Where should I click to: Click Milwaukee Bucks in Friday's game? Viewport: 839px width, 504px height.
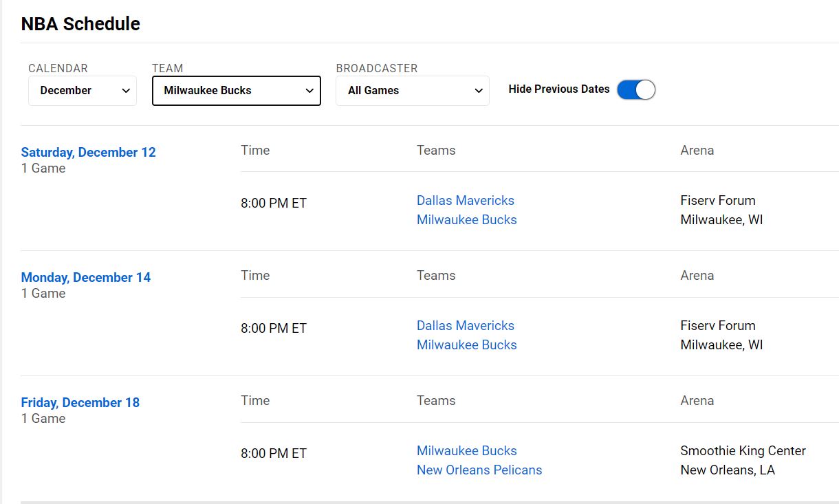467,451
